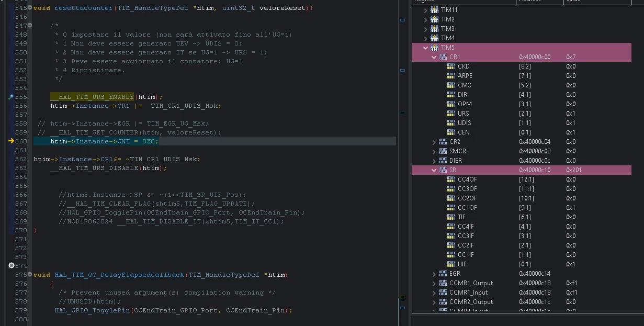This screenshot has width=644, height=326.
Task: Expand the CCMR1_Input register
Action: point(434,293)
